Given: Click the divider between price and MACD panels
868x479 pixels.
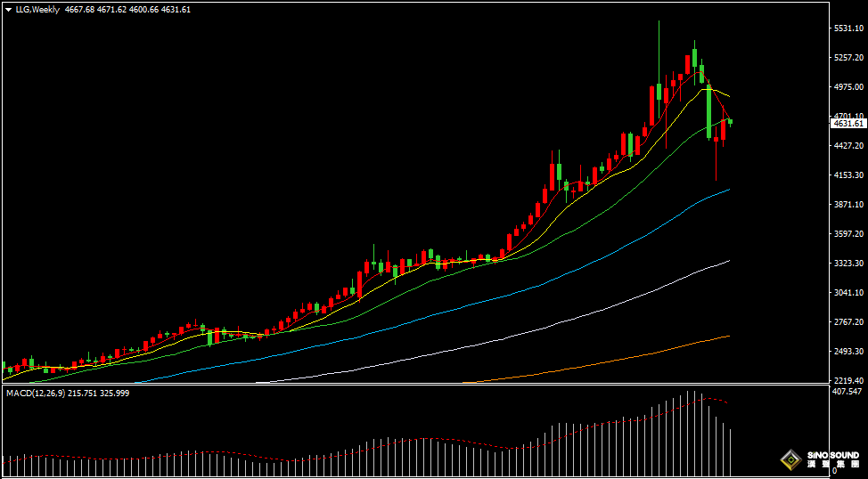Looking at the screenshot, I should [410, 385].
